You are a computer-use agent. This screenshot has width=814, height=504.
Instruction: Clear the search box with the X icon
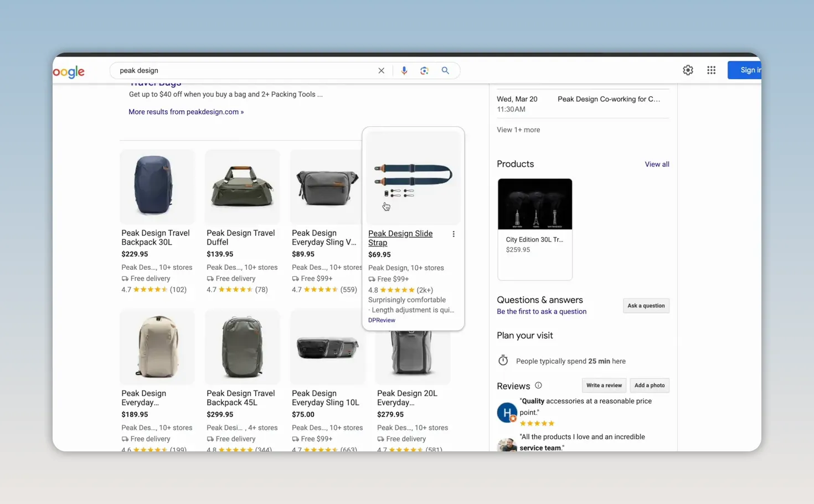[381, 70]
